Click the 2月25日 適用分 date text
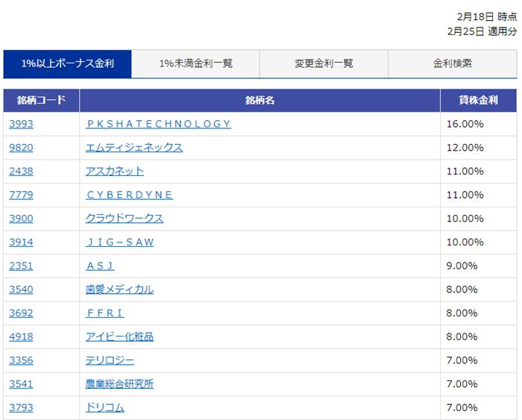 click(x=482, y=31)
